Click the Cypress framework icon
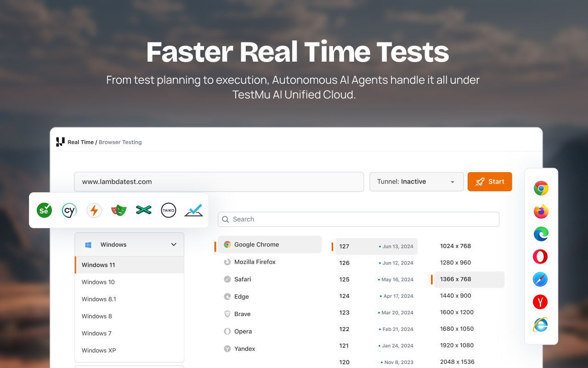Viewport: 588px width, 368px height. click(x=69, y=211)
